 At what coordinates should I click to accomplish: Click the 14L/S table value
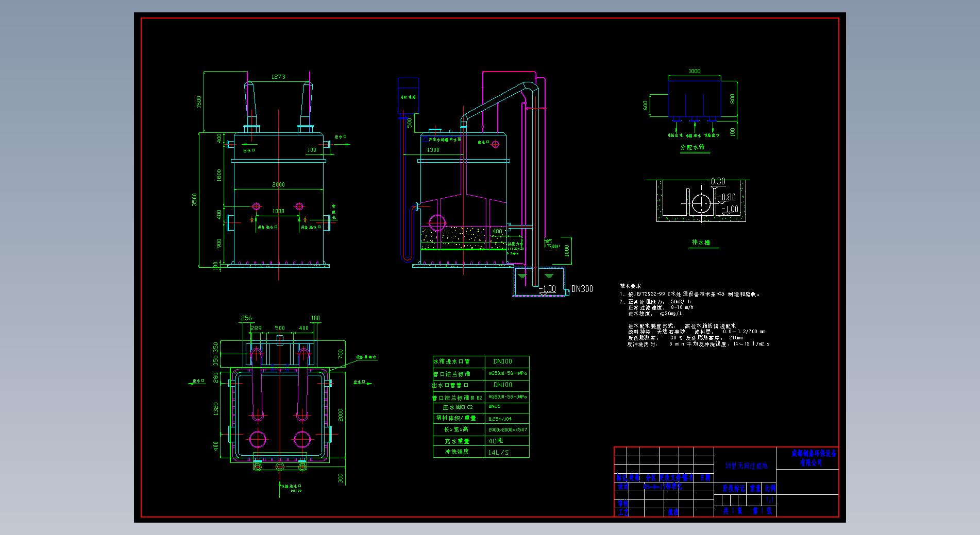tap(498, 453)
